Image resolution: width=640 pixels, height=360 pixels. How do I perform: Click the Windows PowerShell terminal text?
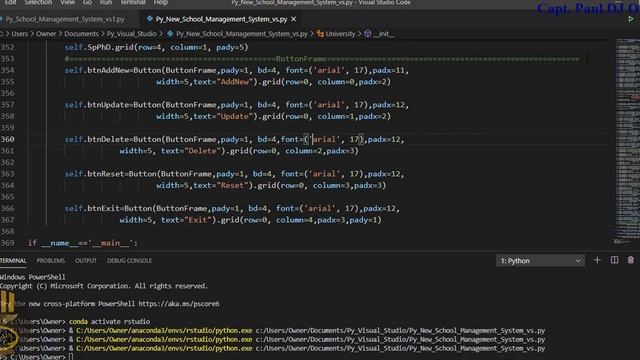click(x=33, y=277)
